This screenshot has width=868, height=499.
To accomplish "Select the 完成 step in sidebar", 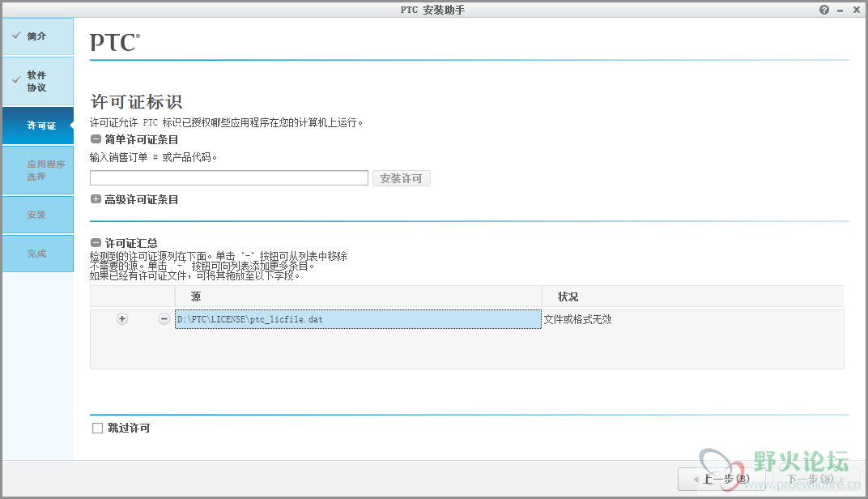I will 37,254.
